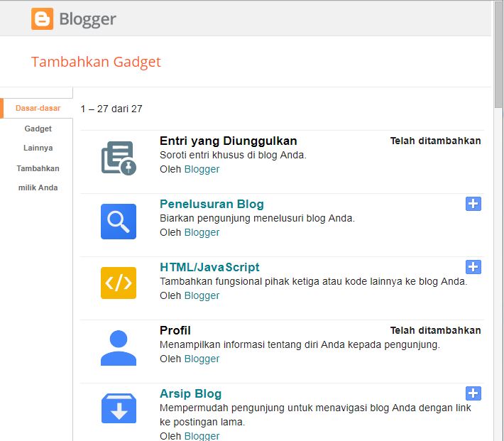The height and width of the screenshot is (441, 504).
Task: Select the Dasar-dasar tab
Action: [38, 108]
